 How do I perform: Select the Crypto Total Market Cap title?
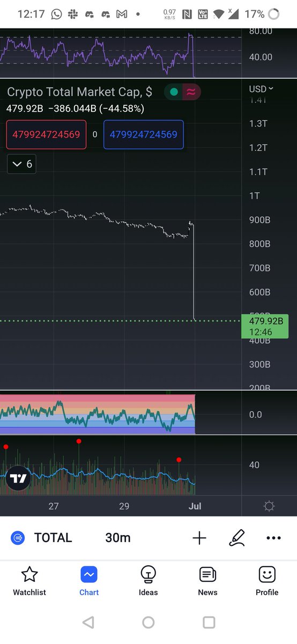point(80,92)
